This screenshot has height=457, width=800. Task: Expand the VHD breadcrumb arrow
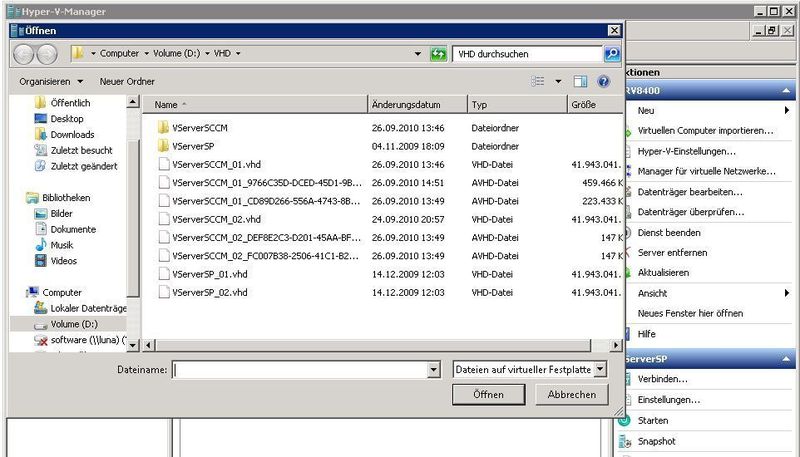coord(238,53)
